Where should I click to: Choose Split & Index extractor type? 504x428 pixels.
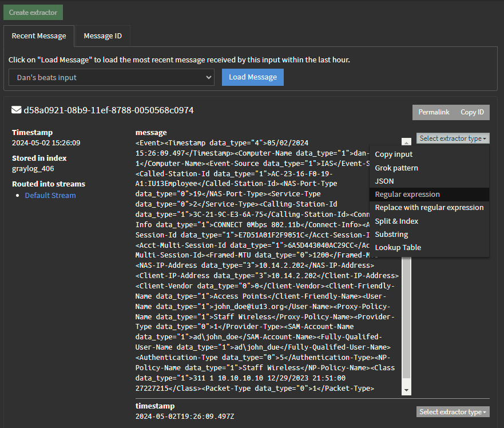pos(396,221)
